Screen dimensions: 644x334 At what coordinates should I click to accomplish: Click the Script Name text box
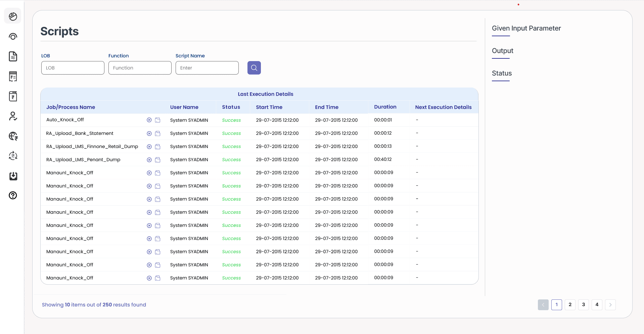tap(207, 68)
